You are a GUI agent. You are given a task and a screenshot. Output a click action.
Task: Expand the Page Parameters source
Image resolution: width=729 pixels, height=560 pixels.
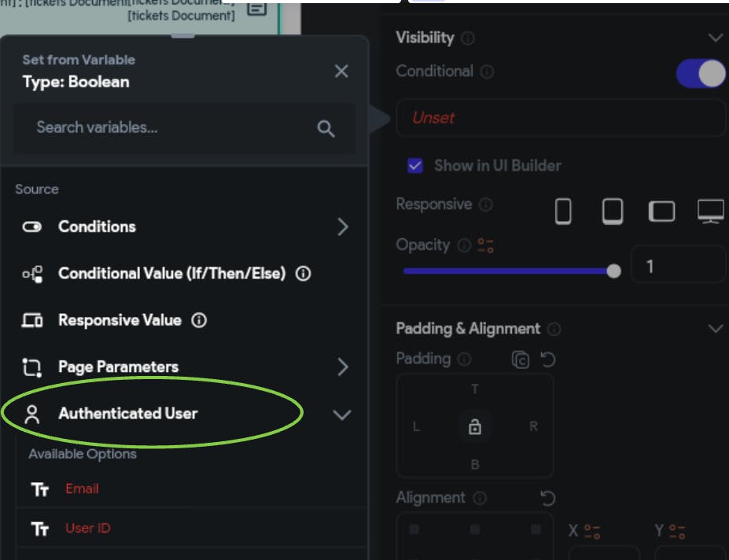pyautogui.click(x=341, y=366)
